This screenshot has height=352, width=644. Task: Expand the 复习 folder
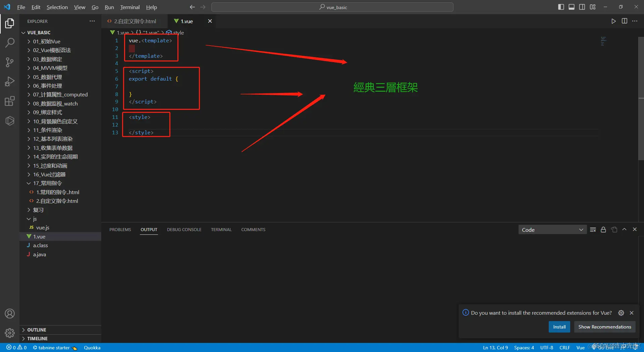[x=60, y=210]
